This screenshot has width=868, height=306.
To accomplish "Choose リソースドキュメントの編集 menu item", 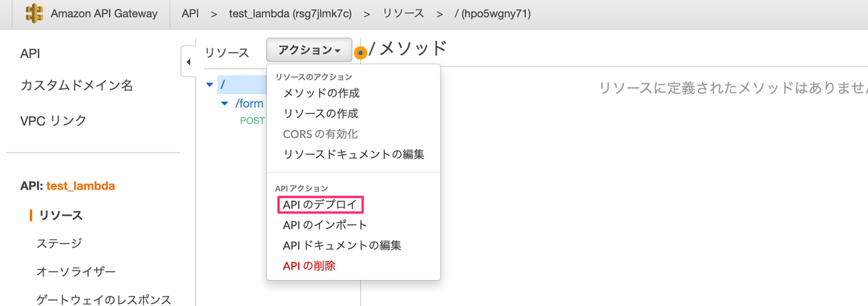I will [354, 154].
